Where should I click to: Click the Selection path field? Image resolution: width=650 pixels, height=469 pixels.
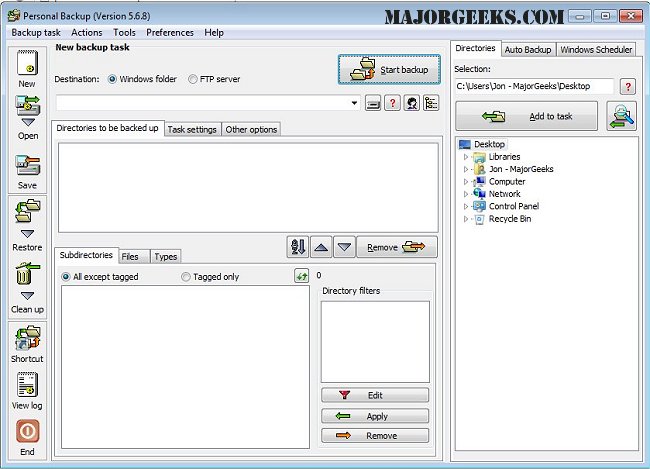[534, 86]
